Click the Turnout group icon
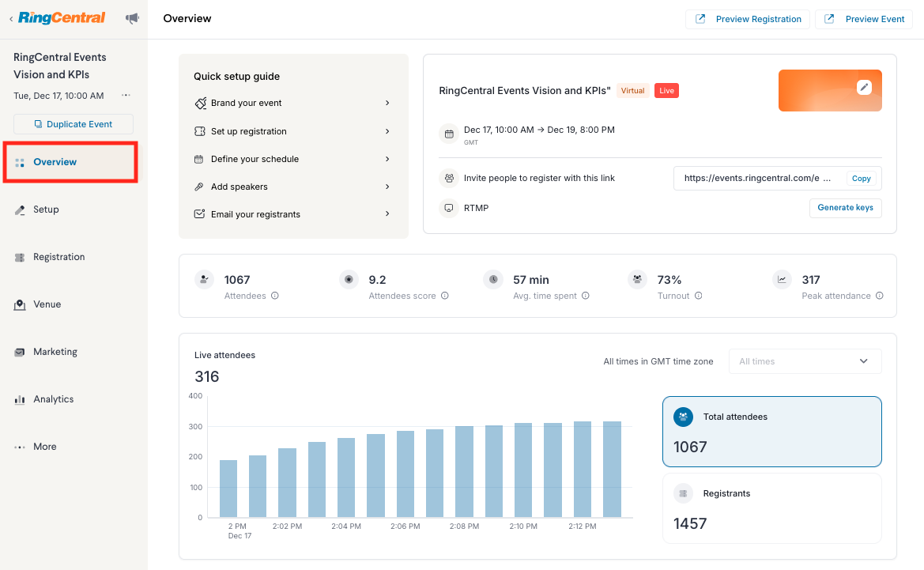The height and width of the screenshot is (570, 924). tap(638, 279)
